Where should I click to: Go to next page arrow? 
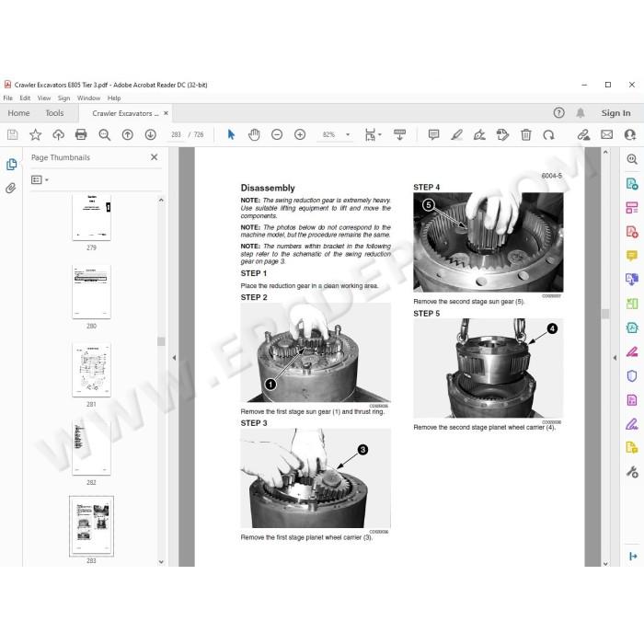(x=150, y=134)
